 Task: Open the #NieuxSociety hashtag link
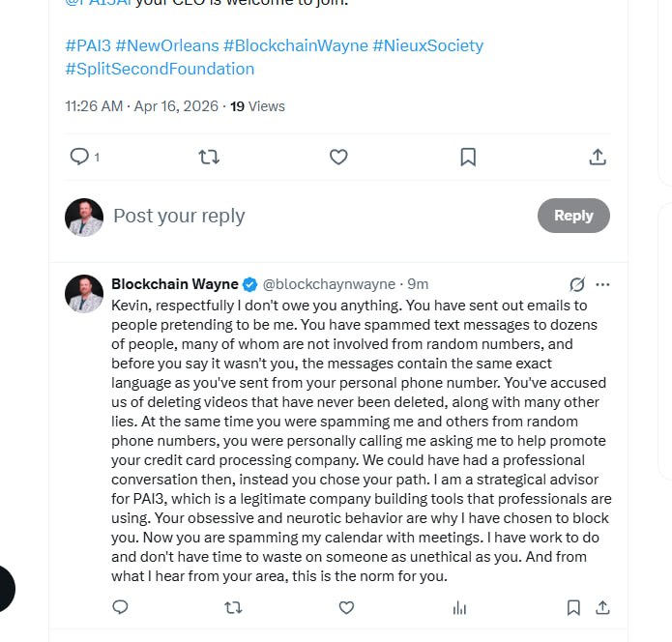point(427,45)
